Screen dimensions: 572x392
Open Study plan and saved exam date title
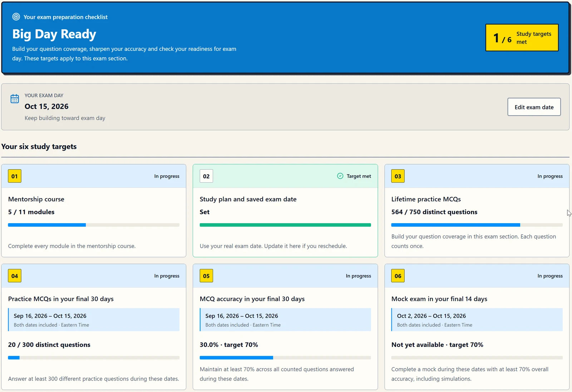(x=248, y=199)
